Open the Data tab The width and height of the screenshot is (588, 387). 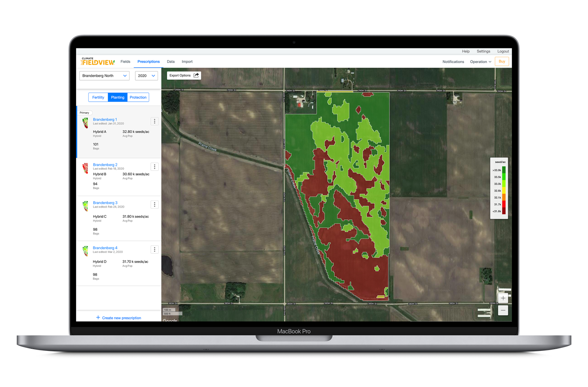[171, 62]
